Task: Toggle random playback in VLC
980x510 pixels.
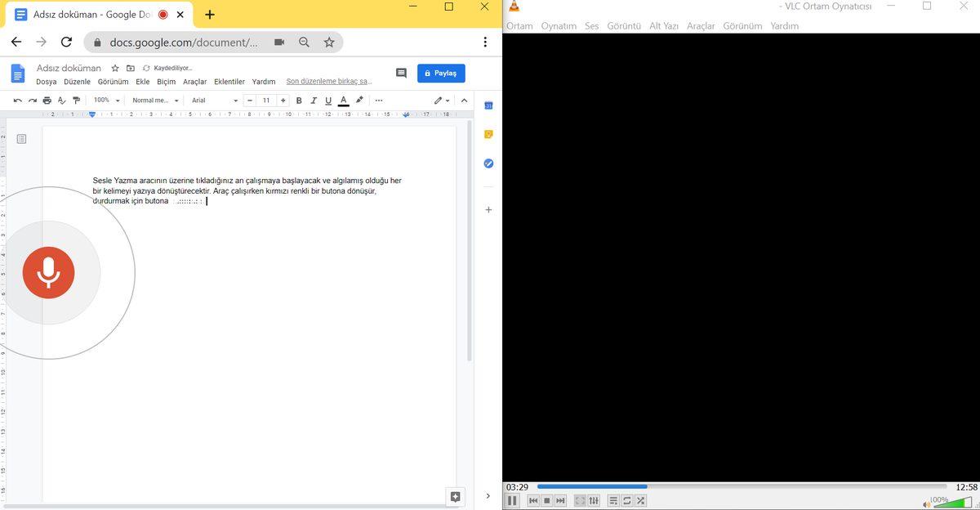Action: click(640, 500)
